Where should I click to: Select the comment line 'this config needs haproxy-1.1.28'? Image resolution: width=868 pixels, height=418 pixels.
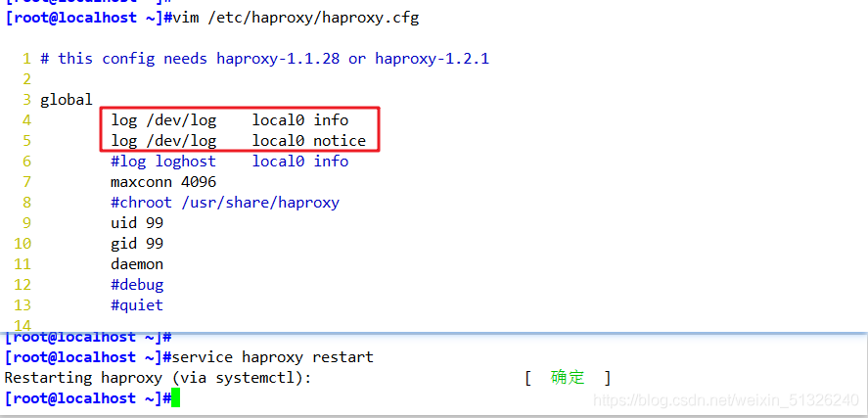[x=264, y=59]
